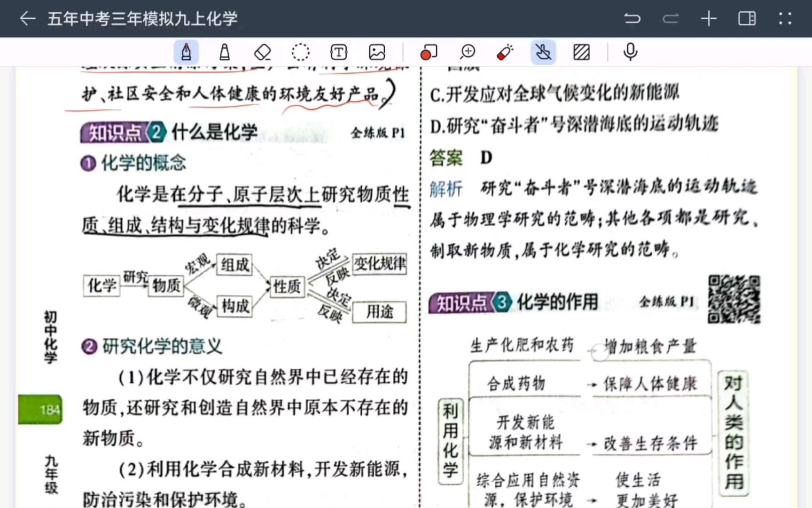Start audio recording with microphone
Screen dimensions: 812x508
(x=630, y=52)
